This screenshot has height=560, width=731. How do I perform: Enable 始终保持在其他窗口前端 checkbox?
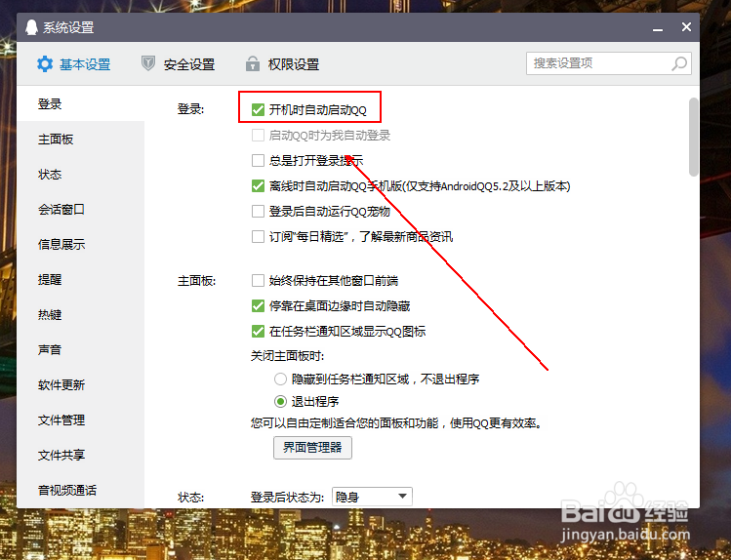[x=258, y=280]
